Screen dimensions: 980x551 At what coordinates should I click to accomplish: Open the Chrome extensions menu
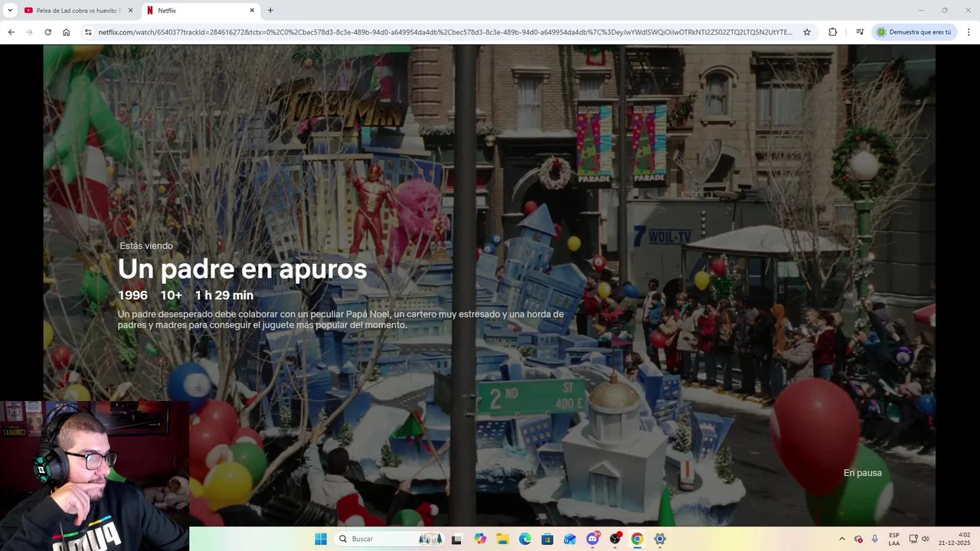832,32
